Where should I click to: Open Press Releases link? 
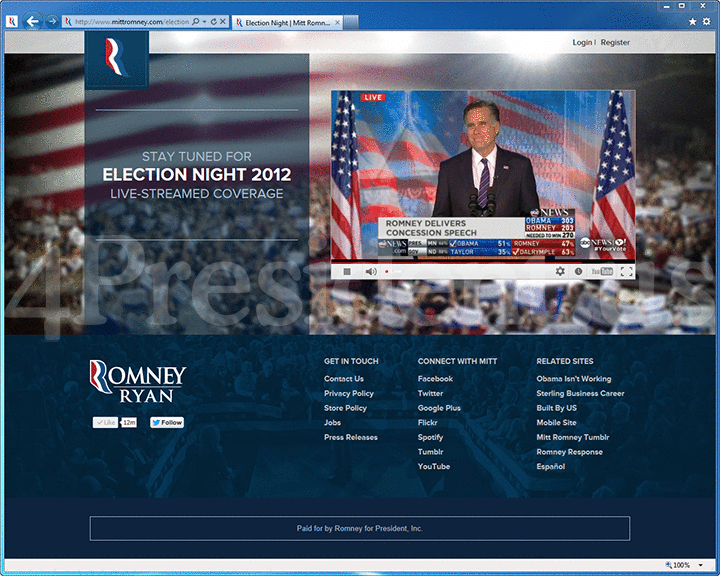tap(351, 437)
